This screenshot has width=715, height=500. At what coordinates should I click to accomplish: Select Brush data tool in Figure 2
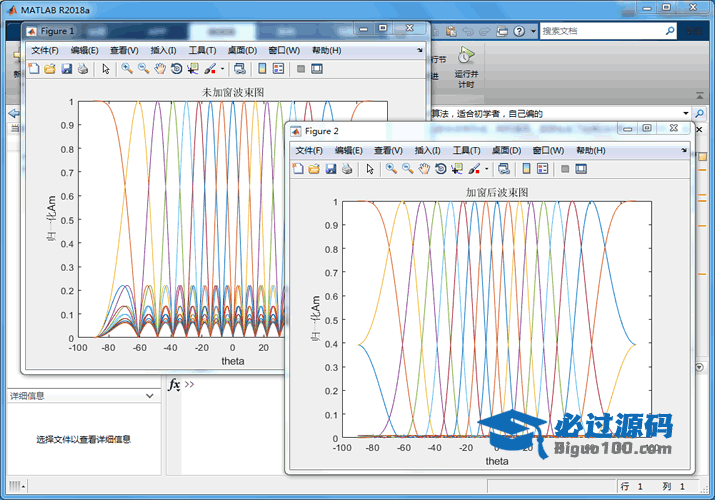474,169
